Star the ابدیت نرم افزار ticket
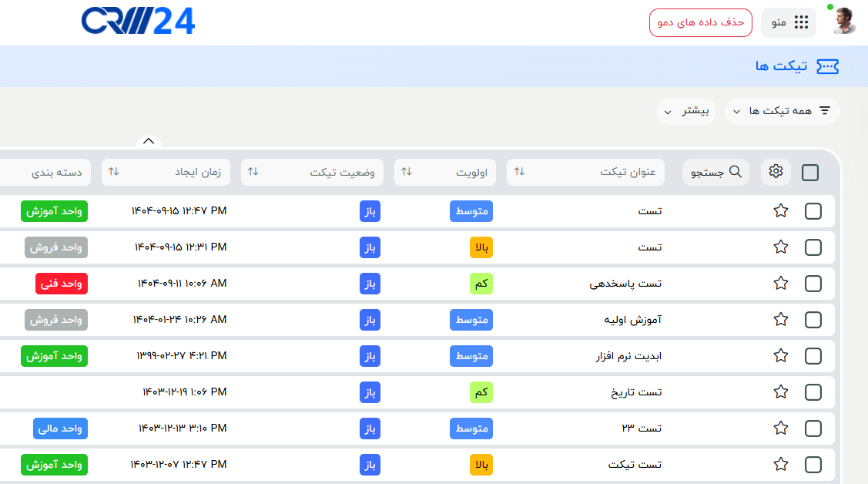Screen dimensions: 868x484 point(781,355)
